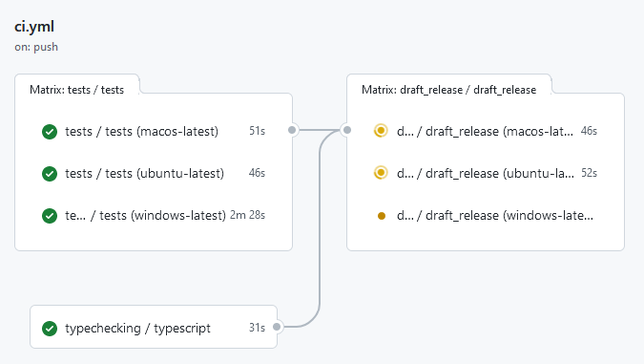Viewport: 644px width, 364px height.
Task: Click green checkmark beside typechecking / typescript
Action: 50,329
